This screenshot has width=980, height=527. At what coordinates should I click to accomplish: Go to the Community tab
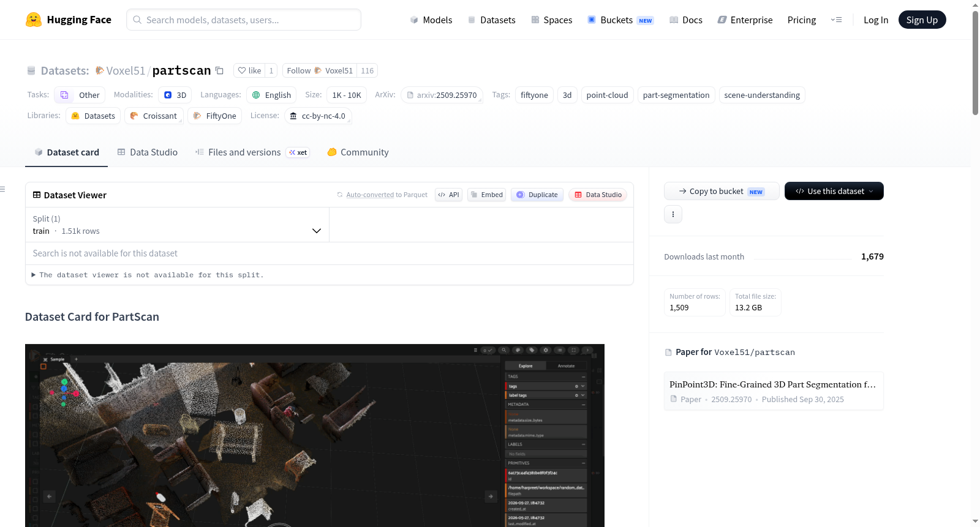pyautogui.click(x=358, y=152)
